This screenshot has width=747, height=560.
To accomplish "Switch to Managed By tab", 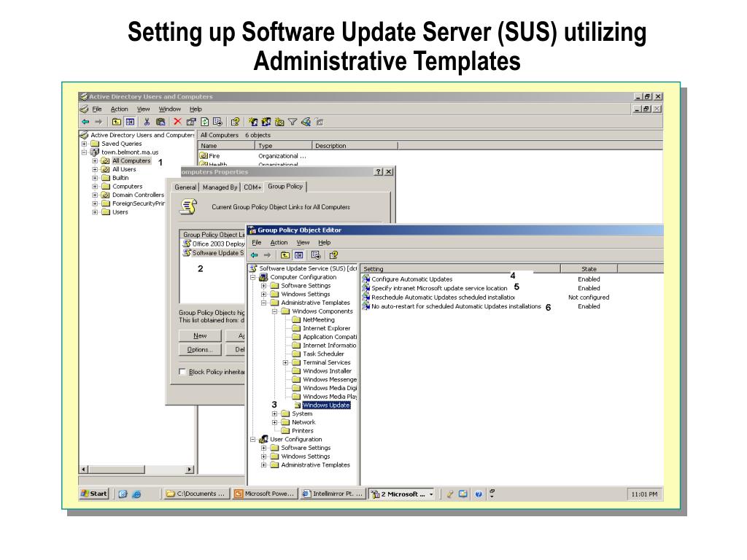I will point(220,187).
